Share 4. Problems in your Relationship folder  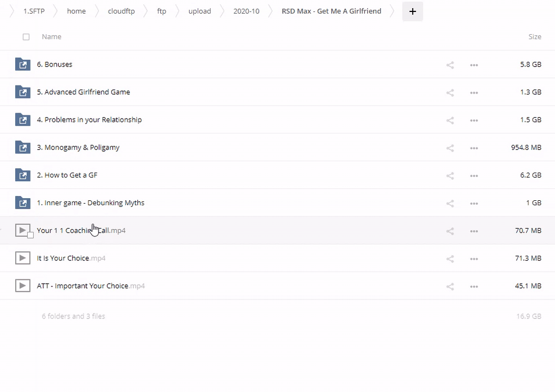[450, 120]
